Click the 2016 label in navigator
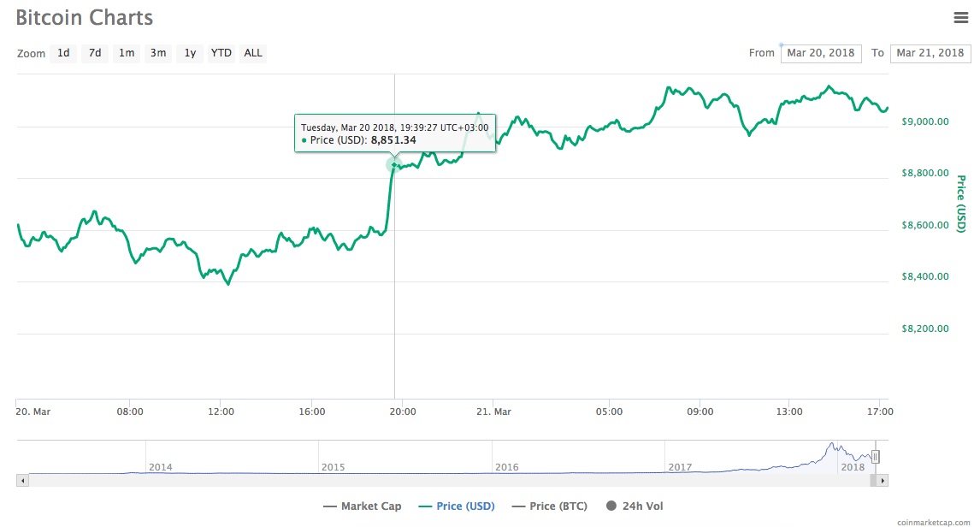 [506, 467]
